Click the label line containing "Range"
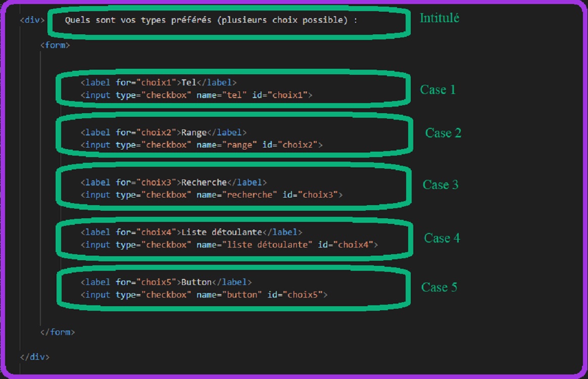Screen dimensions: 588x379 pos(164,132)
